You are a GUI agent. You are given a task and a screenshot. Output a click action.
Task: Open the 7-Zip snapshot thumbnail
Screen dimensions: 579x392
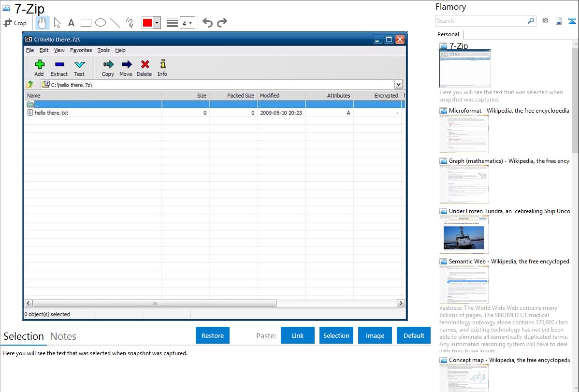[465, 68]
